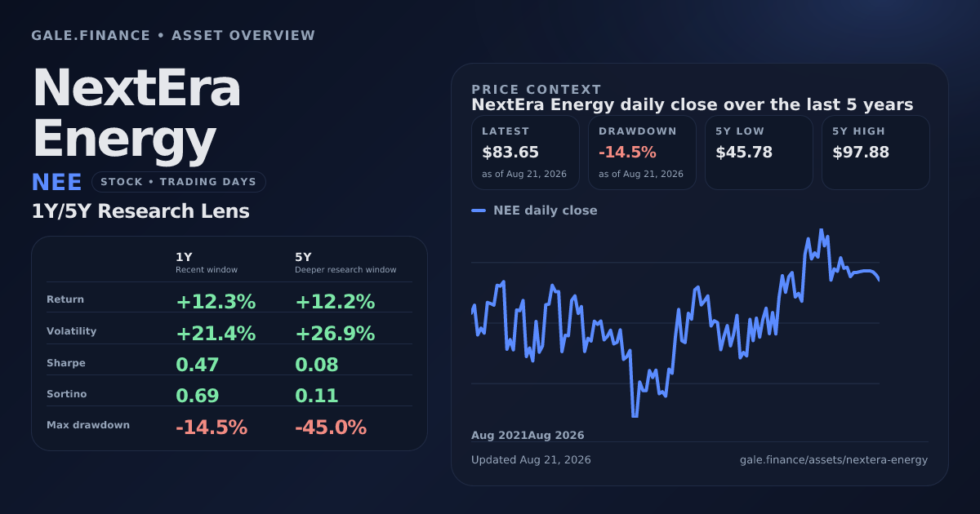Click the DRAWDOWN -14.5% card

tap(642, 153)
